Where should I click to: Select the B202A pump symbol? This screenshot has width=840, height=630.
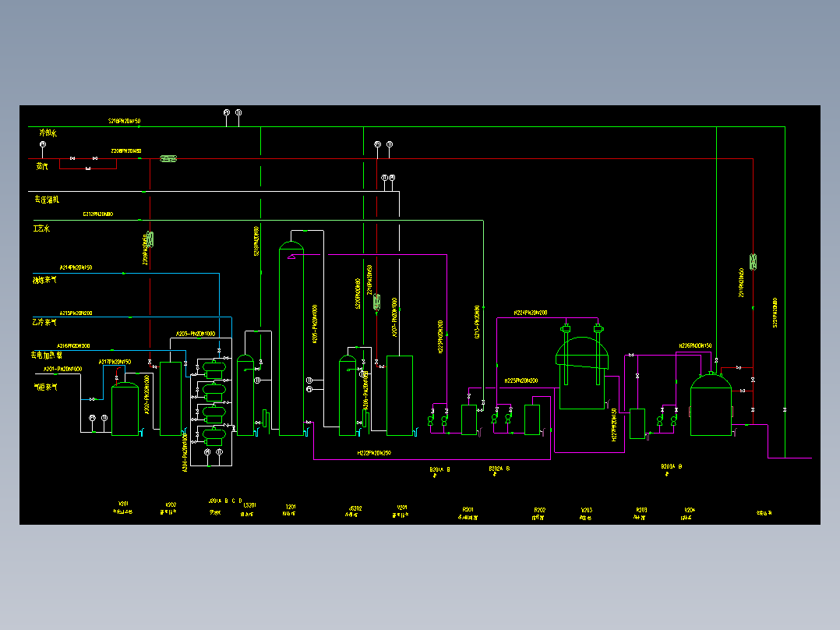click(494, 419)
